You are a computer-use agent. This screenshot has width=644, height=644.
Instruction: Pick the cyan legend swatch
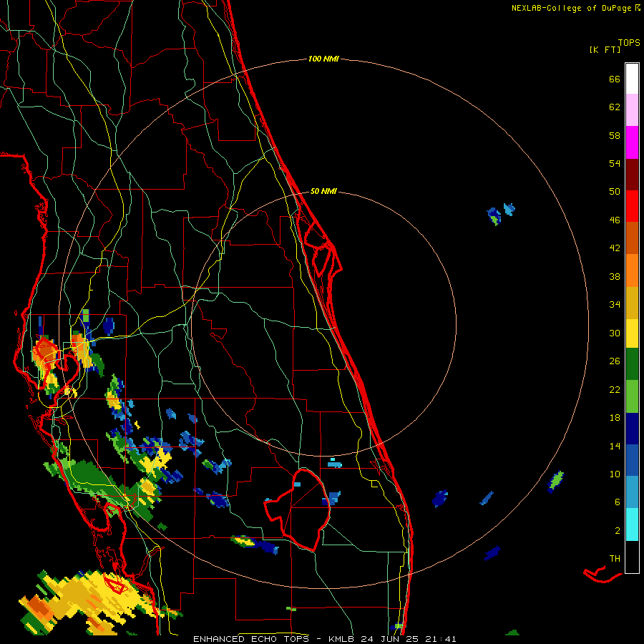632,525
